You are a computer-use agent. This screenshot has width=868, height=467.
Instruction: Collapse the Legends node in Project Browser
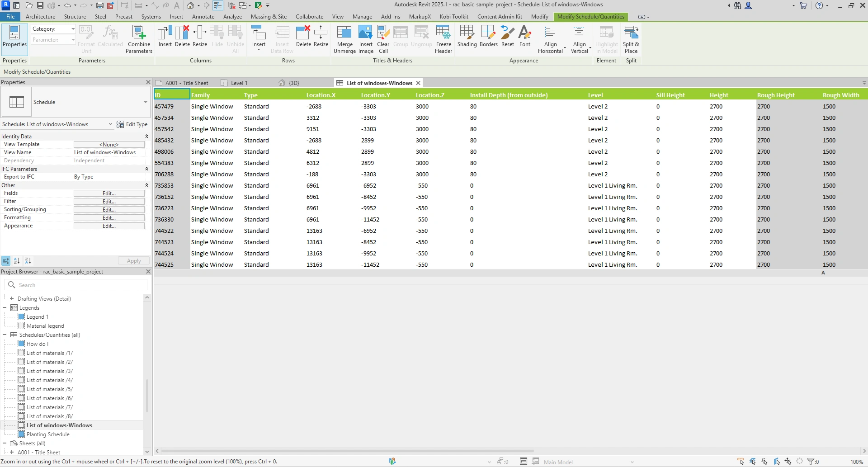coord(5,307)
